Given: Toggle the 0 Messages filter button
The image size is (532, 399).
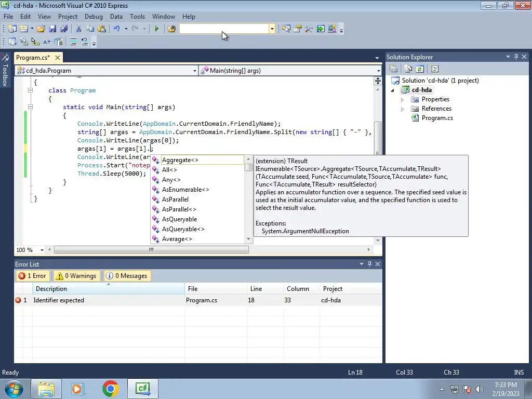Looking at the screenshot, I should pyautogui.click(x=127, y=276).
